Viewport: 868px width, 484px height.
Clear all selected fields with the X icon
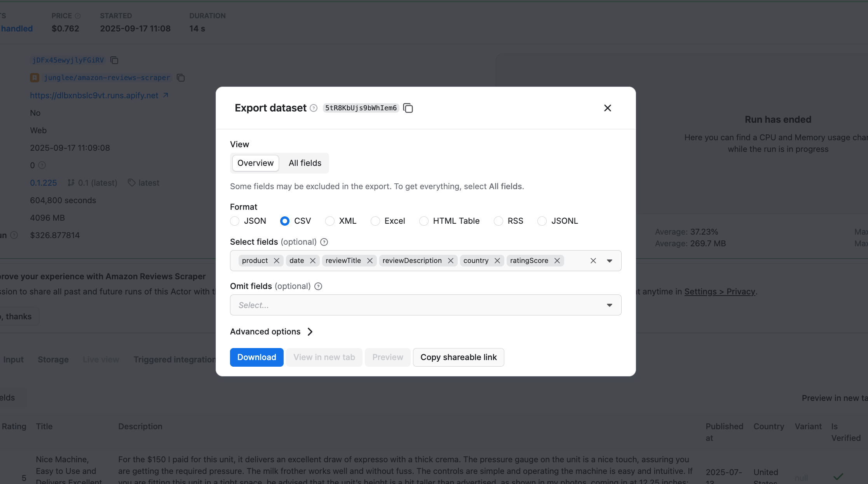593,261
